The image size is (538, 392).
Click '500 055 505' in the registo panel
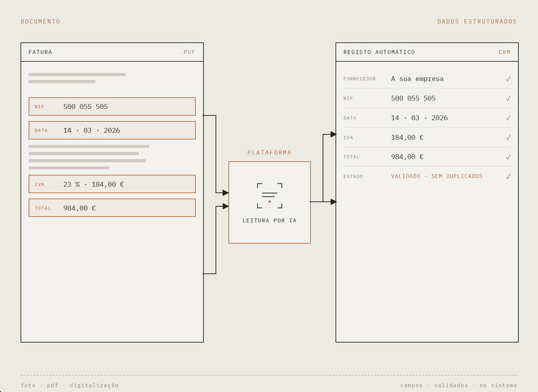[413, 98]
